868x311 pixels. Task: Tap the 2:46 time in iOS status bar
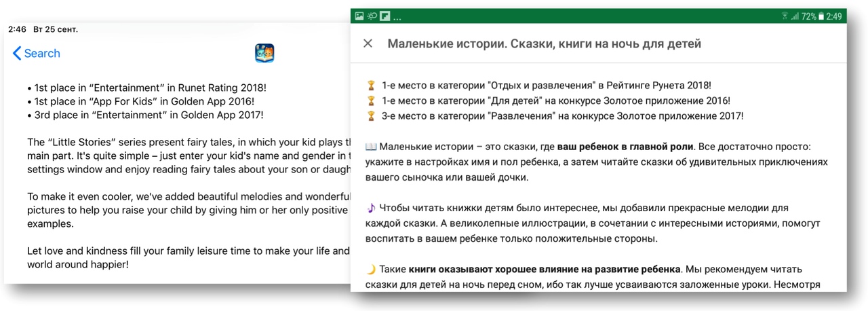pyautogui.click(x=18, y=29)
